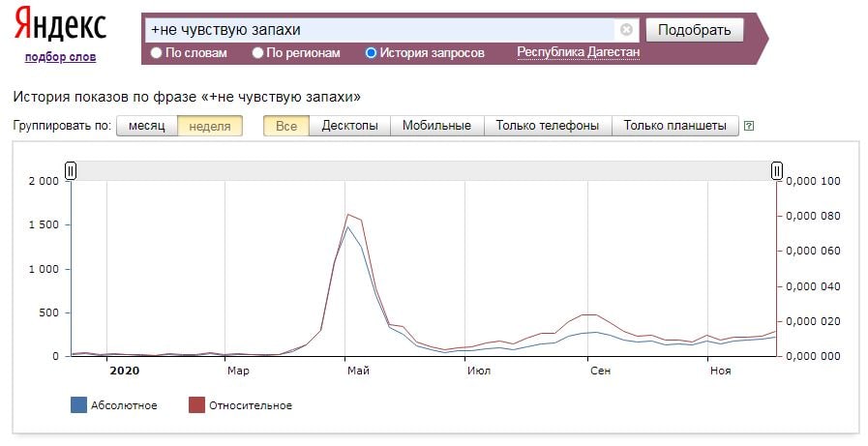Click the Абсолютное legend label
This screenshot has height=446, width=868.
124,405
